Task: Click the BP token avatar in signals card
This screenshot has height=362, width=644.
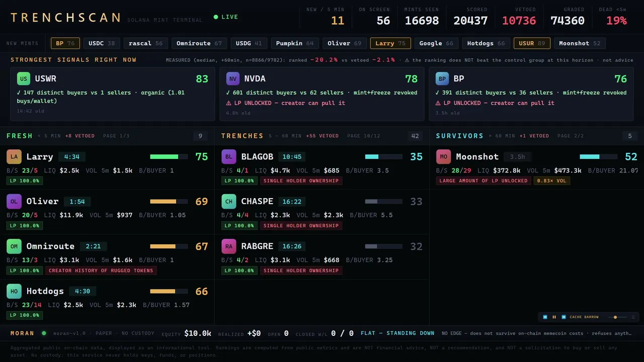Action: click(x=442, y=78)
